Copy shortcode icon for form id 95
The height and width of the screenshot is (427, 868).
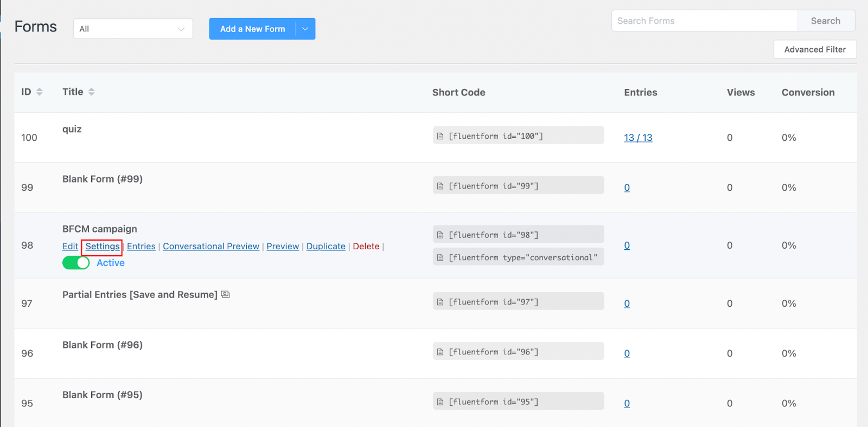[x=440, y=402]
